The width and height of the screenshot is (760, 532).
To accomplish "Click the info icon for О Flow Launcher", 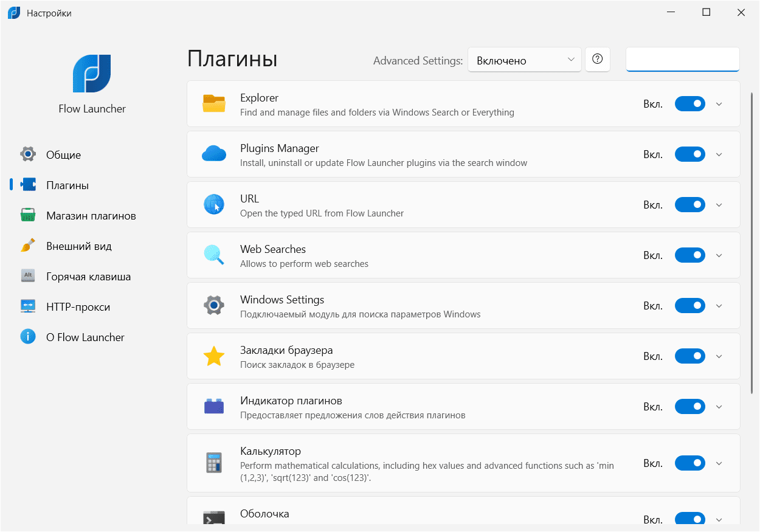I will pos(28,337).
